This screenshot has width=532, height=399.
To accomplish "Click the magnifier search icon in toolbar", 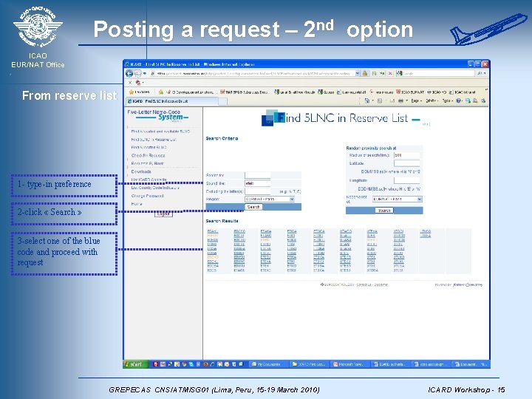I will 481,73.
